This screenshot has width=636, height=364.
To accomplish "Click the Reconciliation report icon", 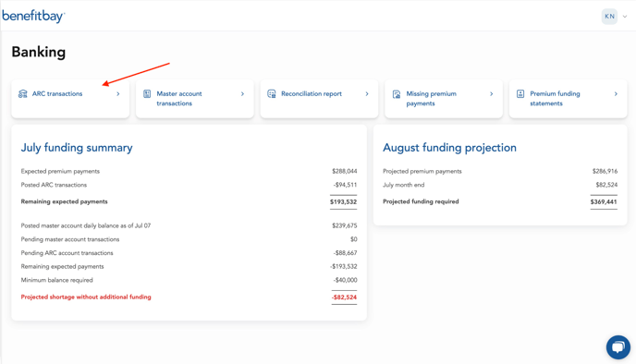I will tap(272, 93).
